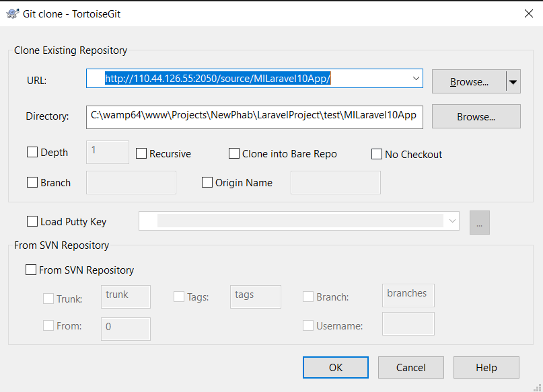The image size is (543, 392).
Task: Open the Putty key dropdown list
Action: pyautogui.click(x=452, y=221)
